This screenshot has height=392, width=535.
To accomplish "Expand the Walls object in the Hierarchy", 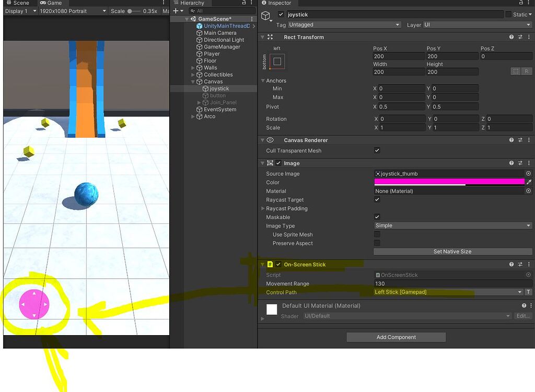I will tap(193, 67).
